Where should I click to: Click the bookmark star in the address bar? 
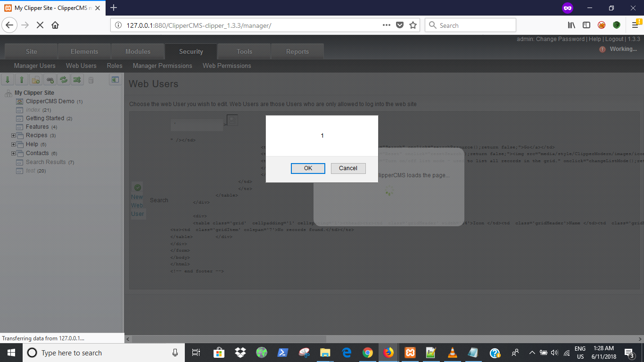click(x=412, y=25)
